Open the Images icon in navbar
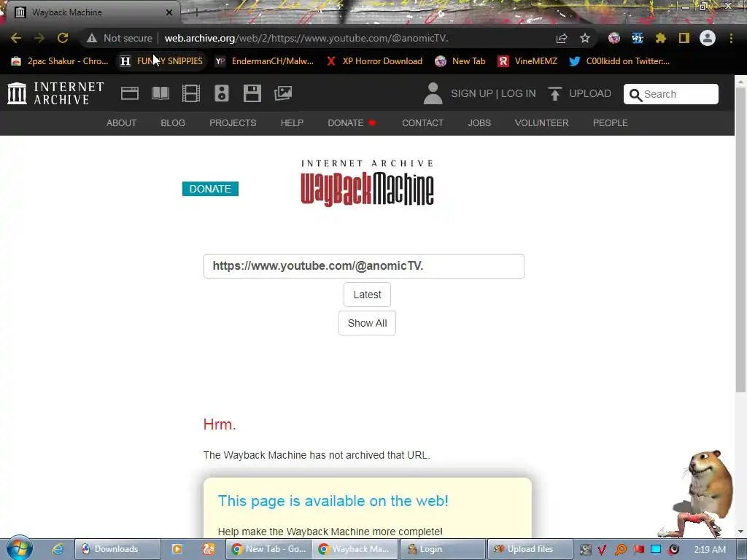Image resolution: width=747 pixels, height=560 pixels. coord(283,93)
